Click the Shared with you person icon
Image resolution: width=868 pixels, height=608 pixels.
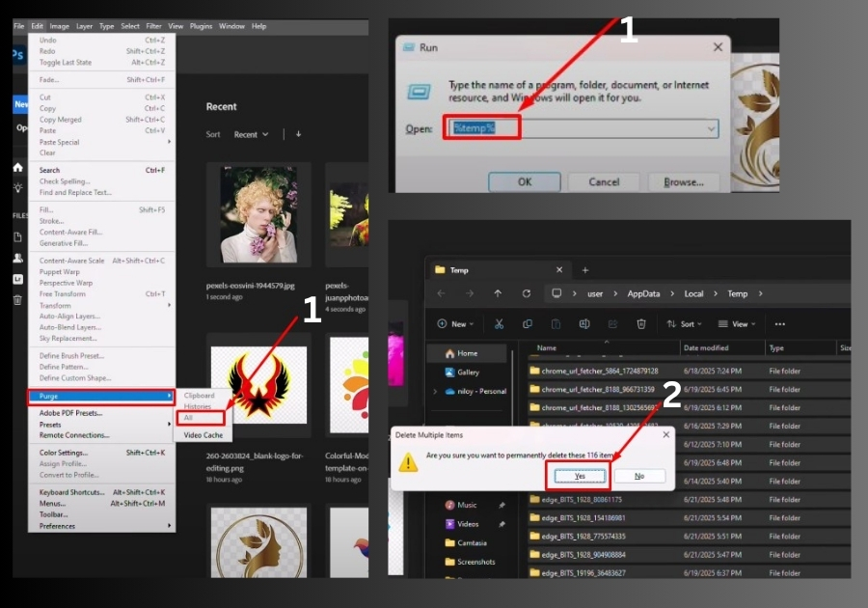pyautogui.click(x=17, y=258)
